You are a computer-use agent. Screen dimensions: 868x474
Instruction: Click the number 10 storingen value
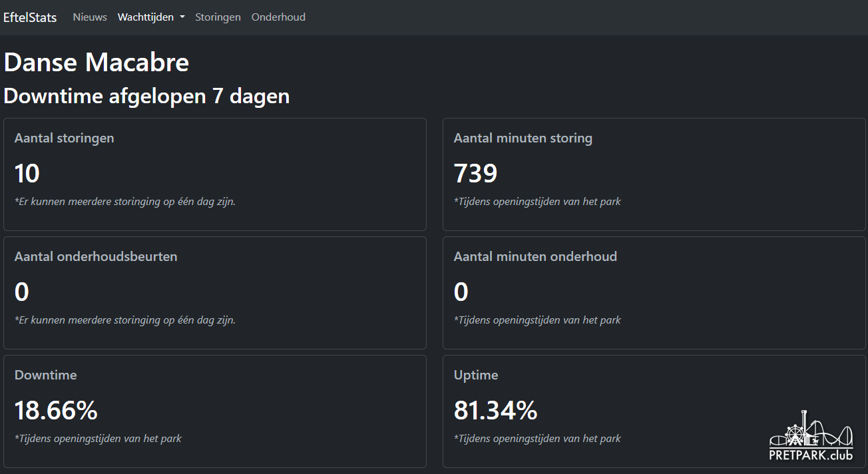coord(27,174)
